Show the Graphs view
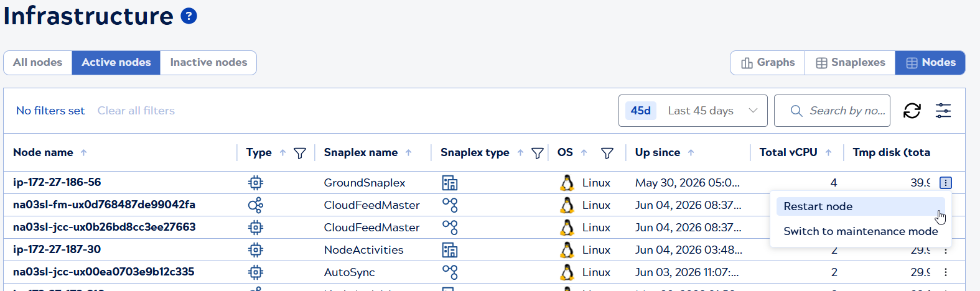The image size is (980, 291). pyautogui.click(x=768, y=63)
